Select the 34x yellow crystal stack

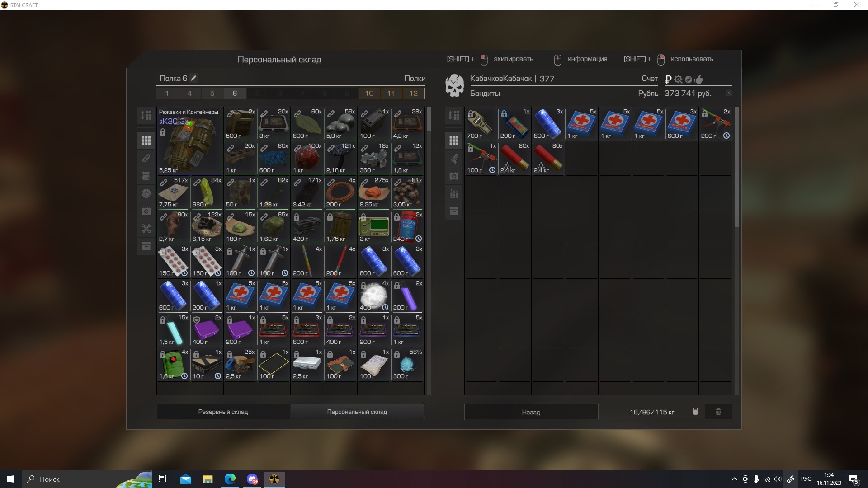207,192
